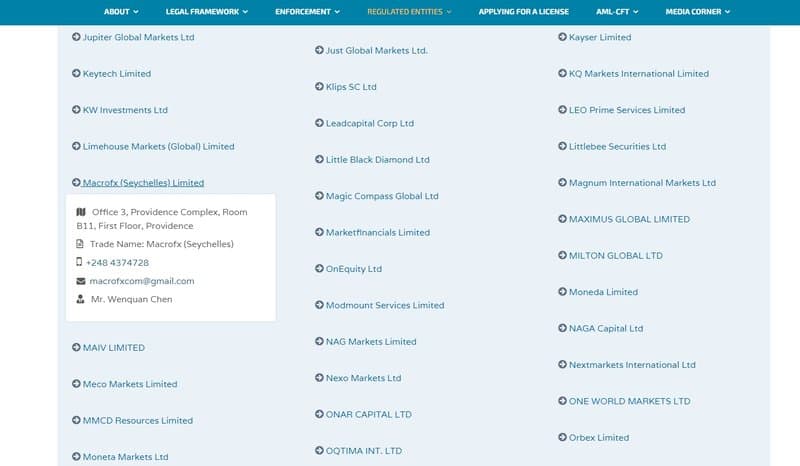Open the ABOUT dropdown menu

click(x=121, y=12)
